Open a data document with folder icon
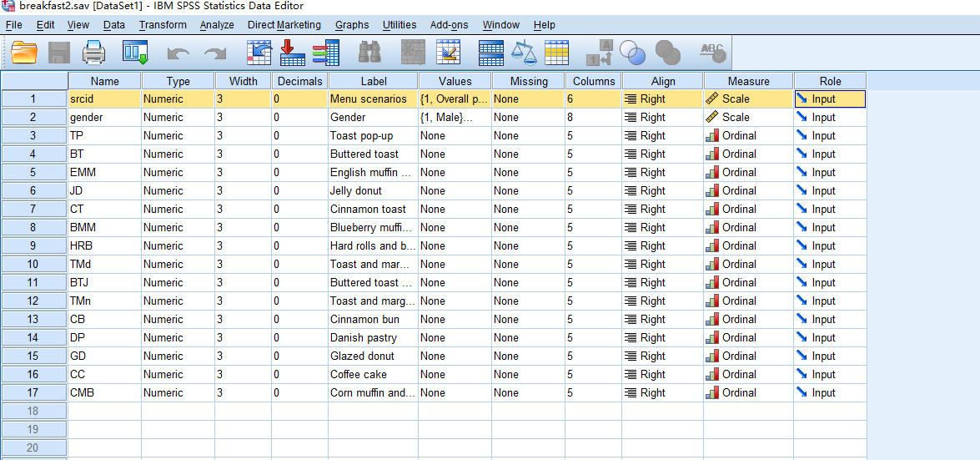Viewport: 980px width, 460px height. coord(25,53)
